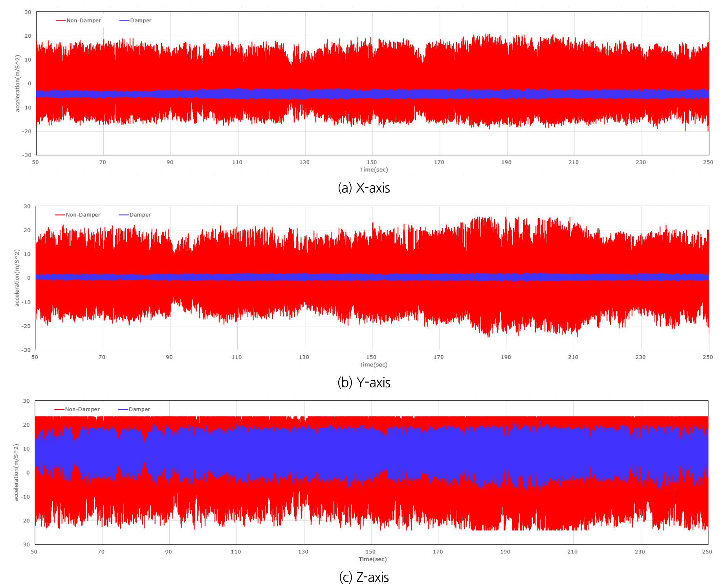Click the 150 time tick on the top chart

372,162
